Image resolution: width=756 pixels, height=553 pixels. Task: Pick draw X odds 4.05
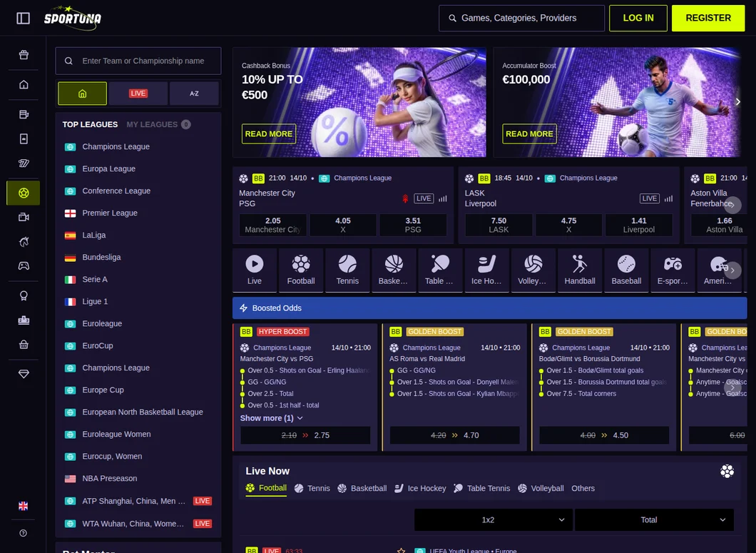[x=343, y=225]
